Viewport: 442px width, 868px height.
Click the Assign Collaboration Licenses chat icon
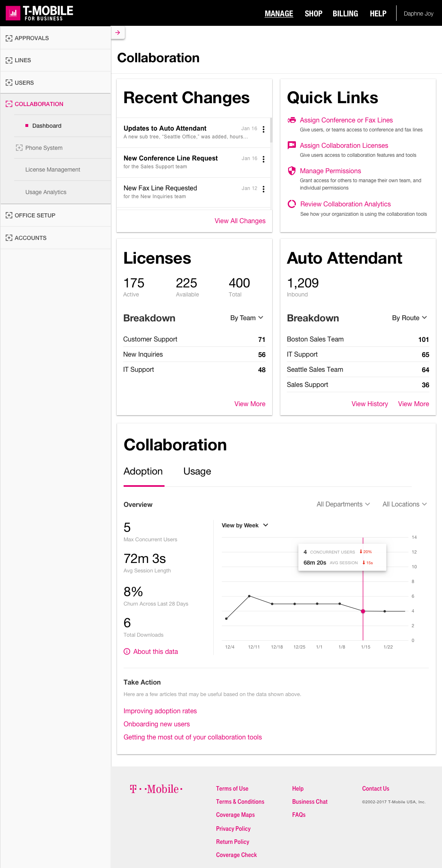point(292,145)
